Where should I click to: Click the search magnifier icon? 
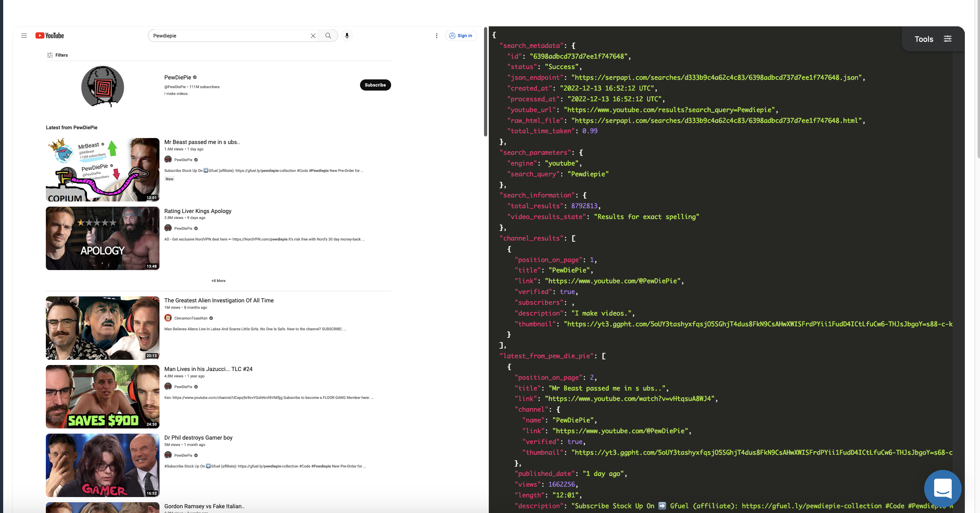tap(328, 36)
